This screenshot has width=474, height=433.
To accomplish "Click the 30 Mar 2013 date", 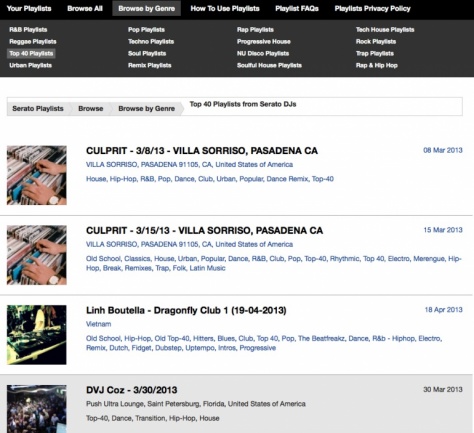I will click(443, 389).
